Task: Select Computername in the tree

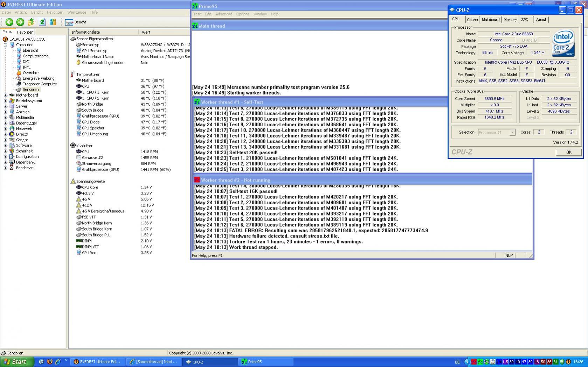Action: pyautogui.click(x=36, y=56)
